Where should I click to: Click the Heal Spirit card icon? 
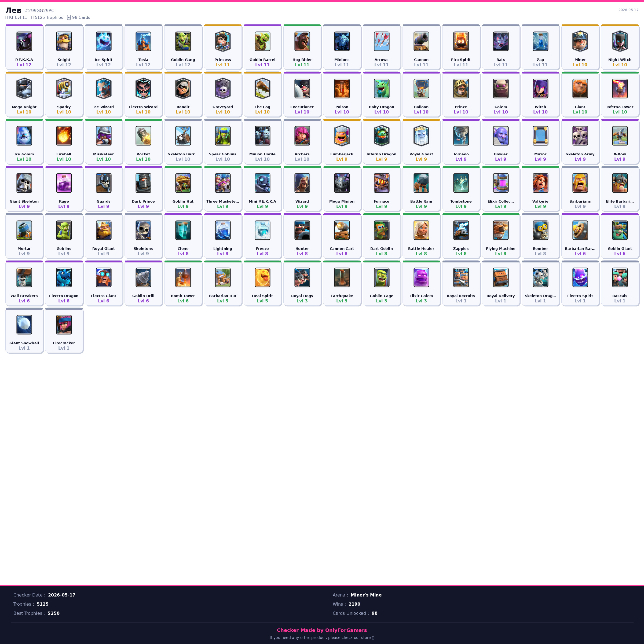262,277
